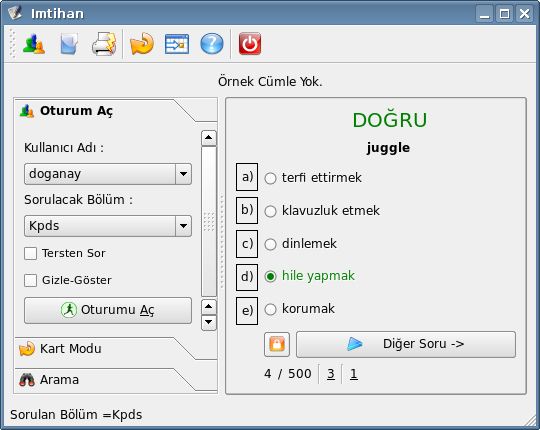
Task: Open help with the question mark icon
Action: coord(212,44)
